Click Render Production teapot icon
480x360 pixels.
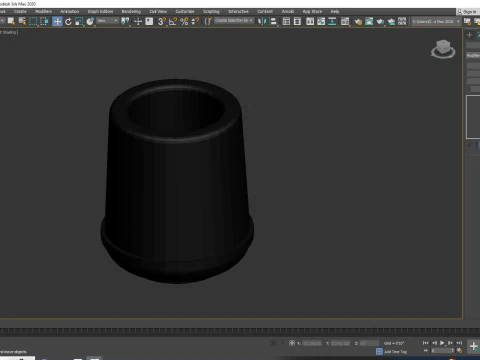click(380, 22)
